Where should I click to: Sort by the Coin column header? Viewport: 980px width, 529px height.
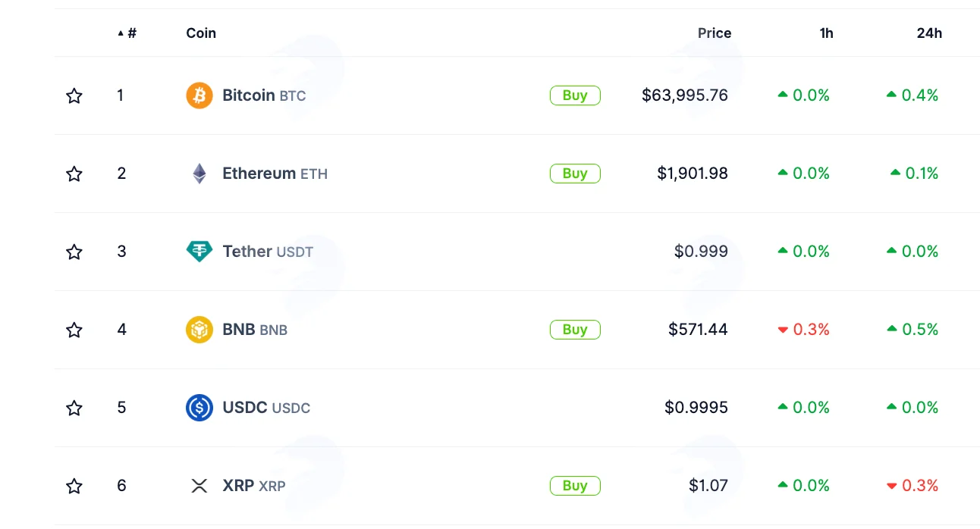[201, 33]
